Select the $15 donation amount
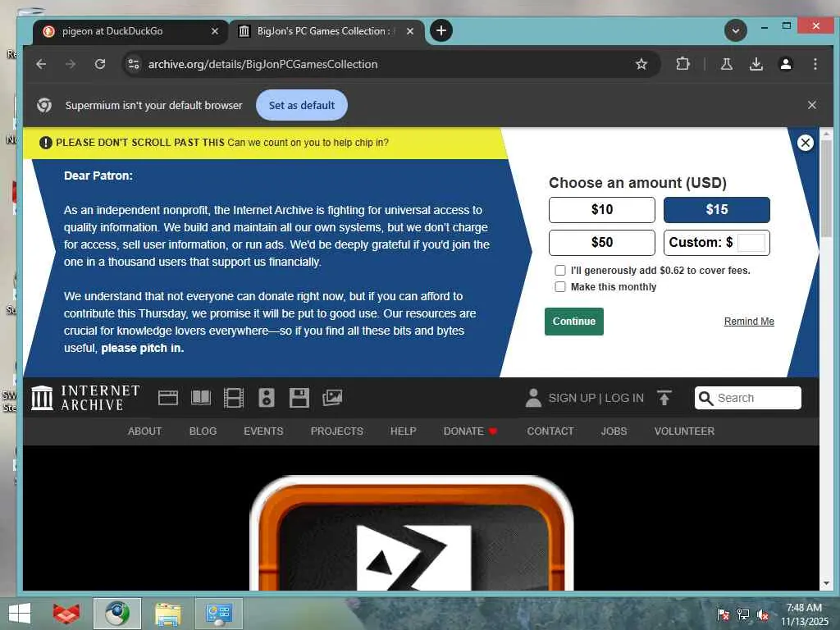 pos(717,209)
